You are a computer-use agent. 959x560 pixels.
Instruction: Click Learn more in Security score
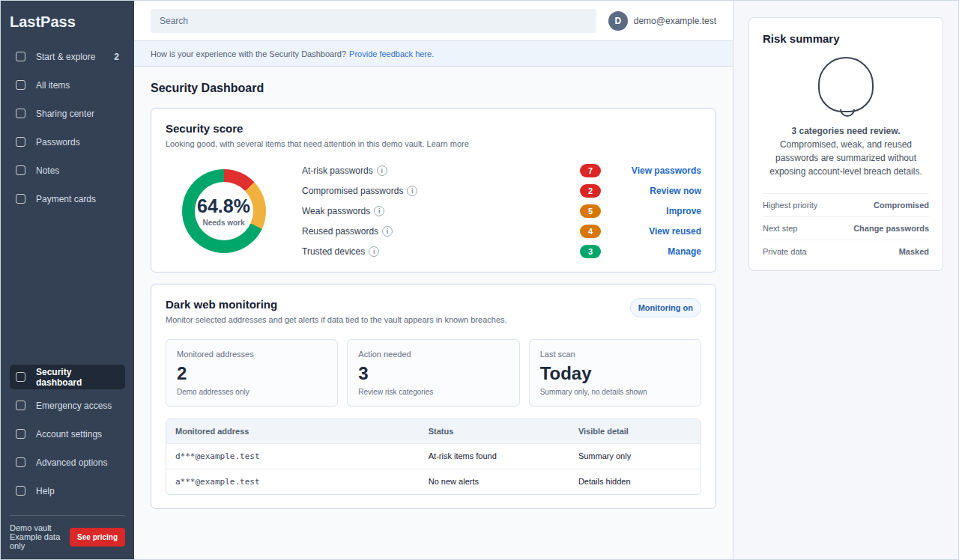coord(448,144)
